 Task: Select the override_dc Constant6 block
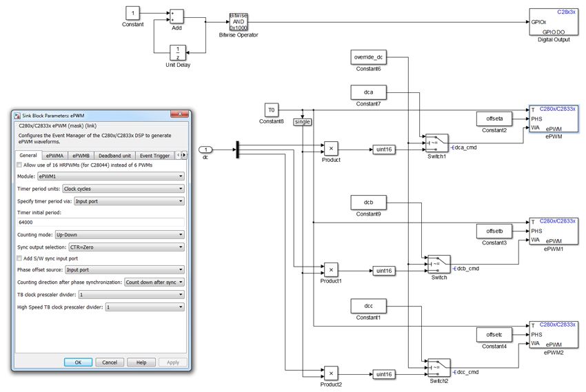click(368, 57)
